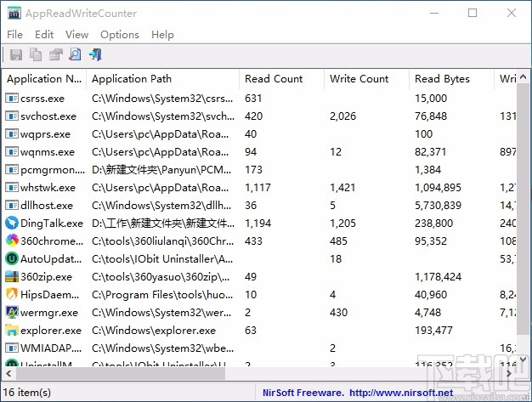Viewport: 532px width, 402px height.
Task: Click the write count value 430
Action: [338, 312]
